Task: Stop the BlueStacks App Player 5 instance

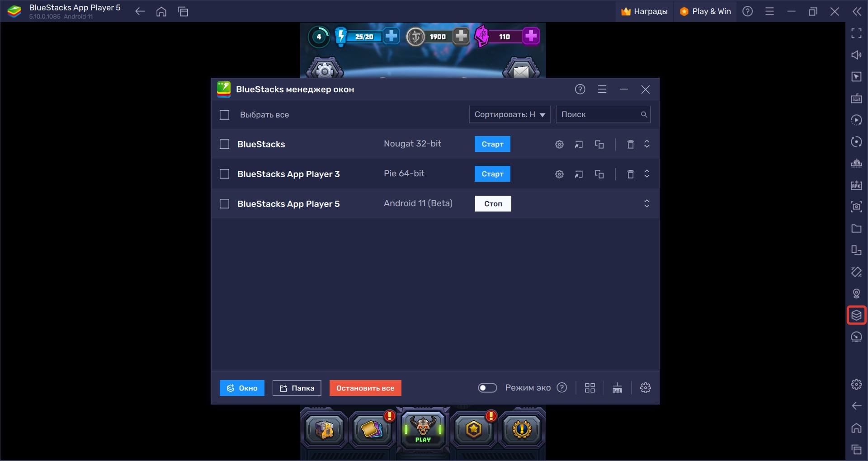Action: point(493,204)
